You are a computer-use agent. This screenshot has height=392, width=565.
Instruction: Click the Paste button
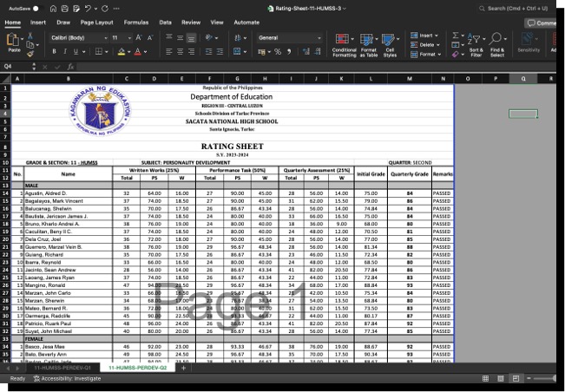(14, 42)
